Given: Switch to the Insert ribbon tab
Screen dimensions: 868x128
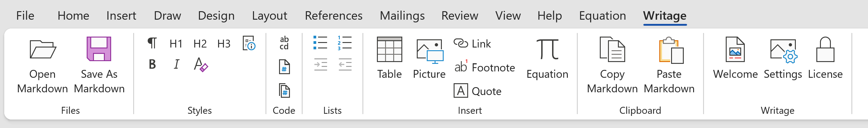Looking at the screenshot, I should tap(121, 15).
